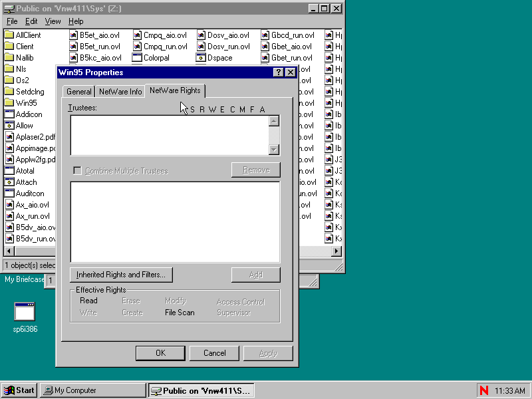Open the Help menu
The width and height of the screenshot is (532, 399).
76,21
